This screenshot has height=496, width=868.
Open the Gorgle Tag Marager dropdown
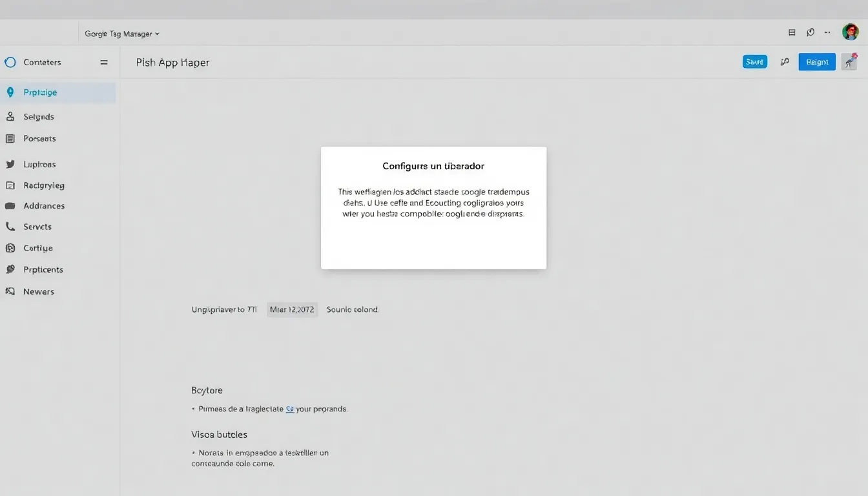point(121,33)
